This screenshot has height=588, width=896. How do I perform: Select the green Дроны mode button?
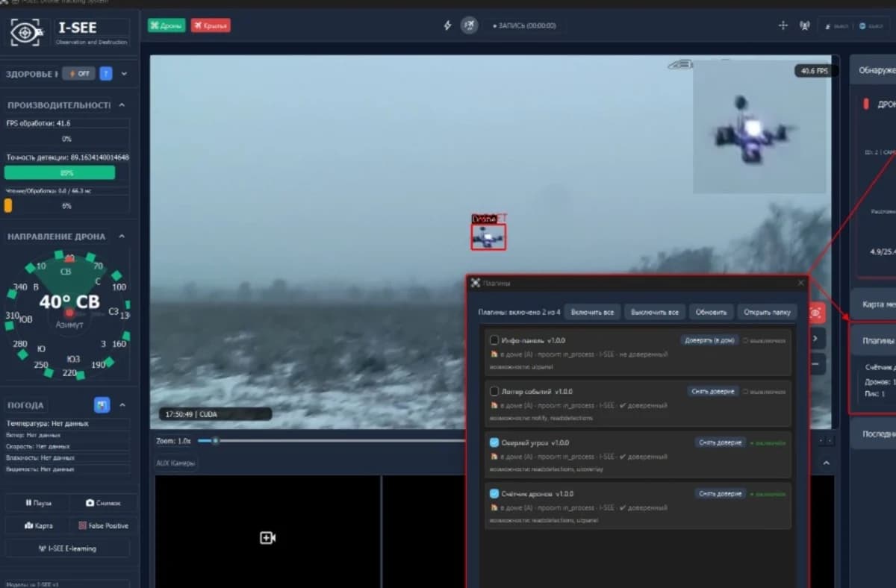click(x=167, y=25)
